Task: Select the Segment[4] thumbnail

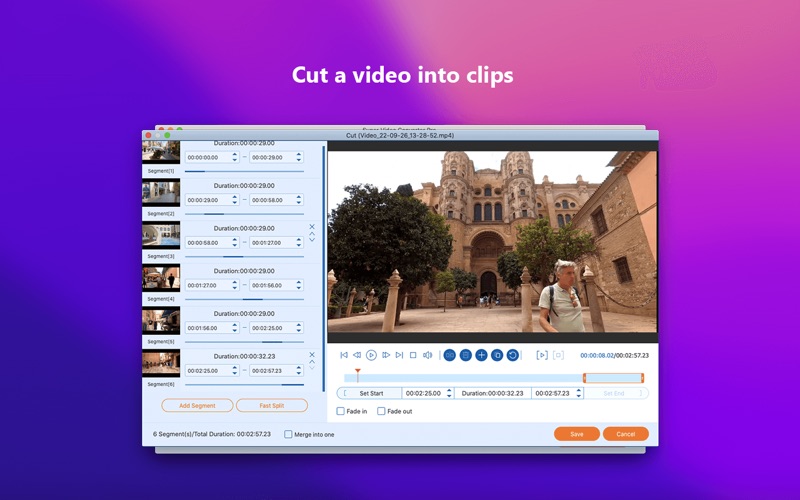Action: point(161,278)
